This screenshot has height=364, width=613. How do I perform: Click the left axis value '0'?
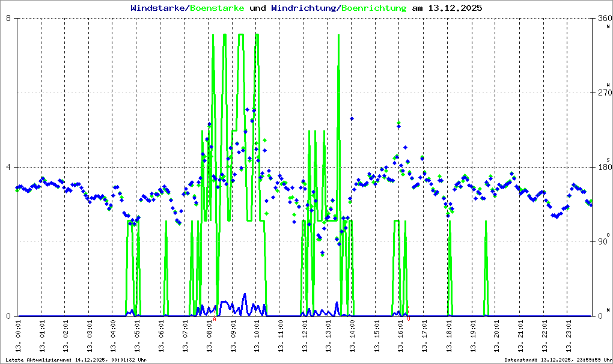(8, 315)
